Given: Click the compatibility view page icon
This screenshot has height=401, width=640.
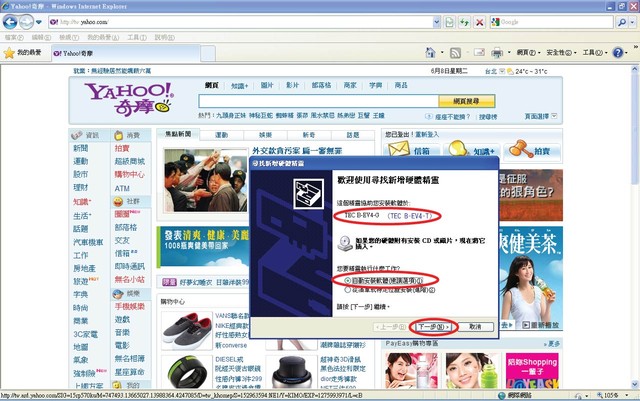Looking at the screenshot, I should tap(449, 22).
